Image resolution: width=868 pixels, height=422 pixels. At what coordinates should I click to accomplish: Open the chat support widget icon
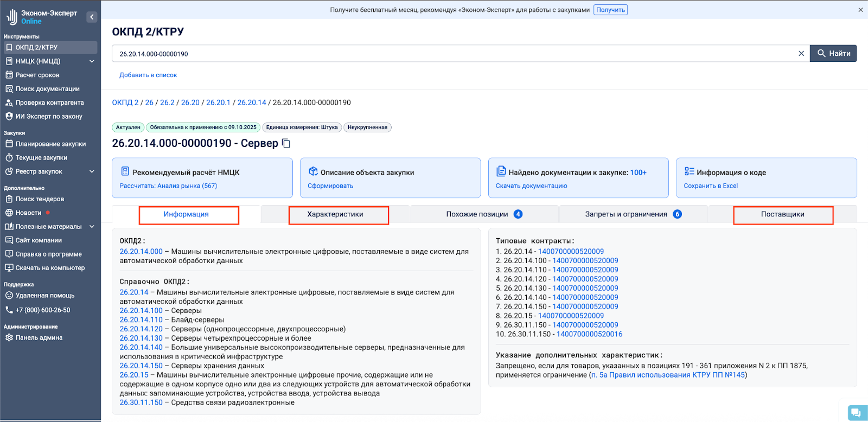[x=856, y=412]
